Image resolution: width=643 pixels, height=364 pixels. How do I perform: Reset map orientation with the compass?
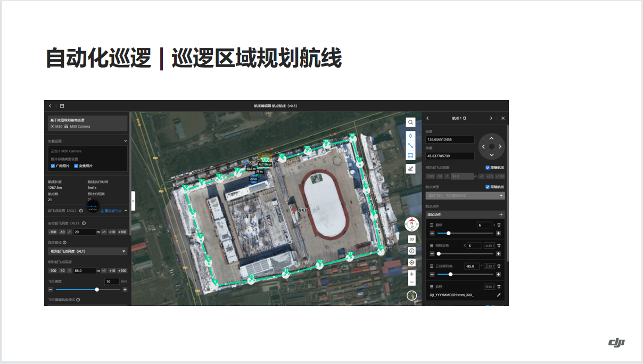pos(411,224)
